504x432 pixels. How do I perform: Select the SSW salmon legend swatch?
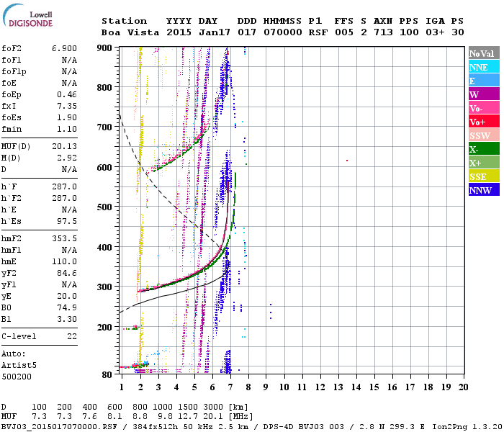pos(484,135)
